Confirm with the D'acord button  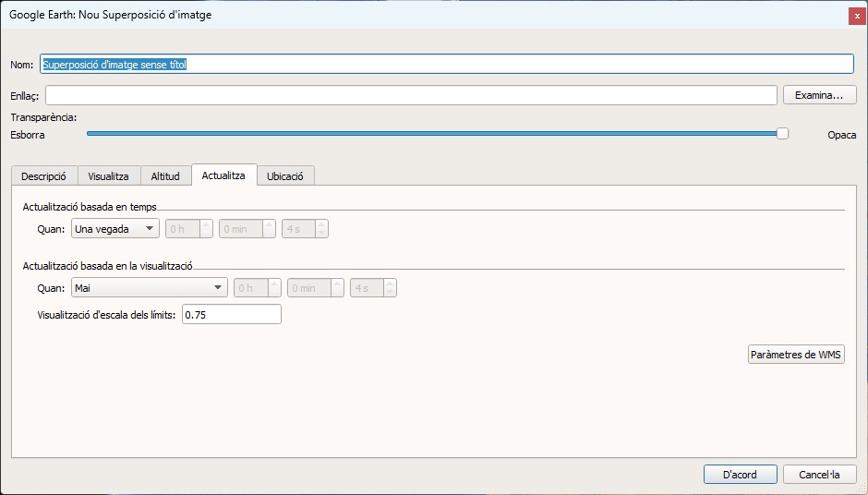tap(740, 475)
